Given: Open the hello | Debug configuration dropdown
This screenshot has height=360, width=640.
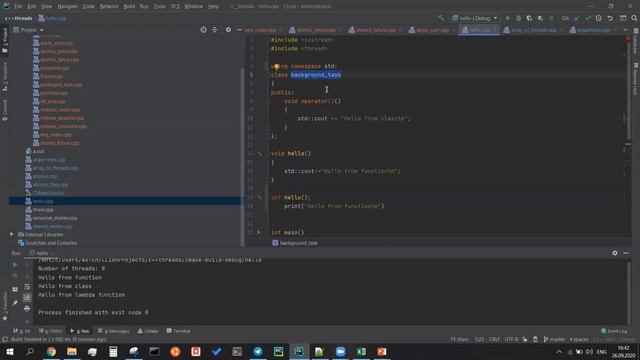Looking at the screenshot, I should tap(475, 18).
